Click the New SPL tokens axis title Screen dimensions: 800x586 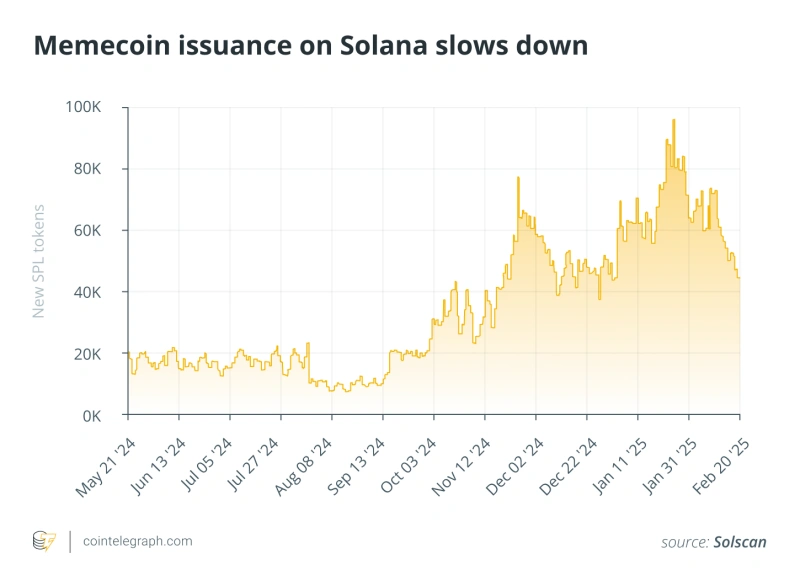[39, 261]
